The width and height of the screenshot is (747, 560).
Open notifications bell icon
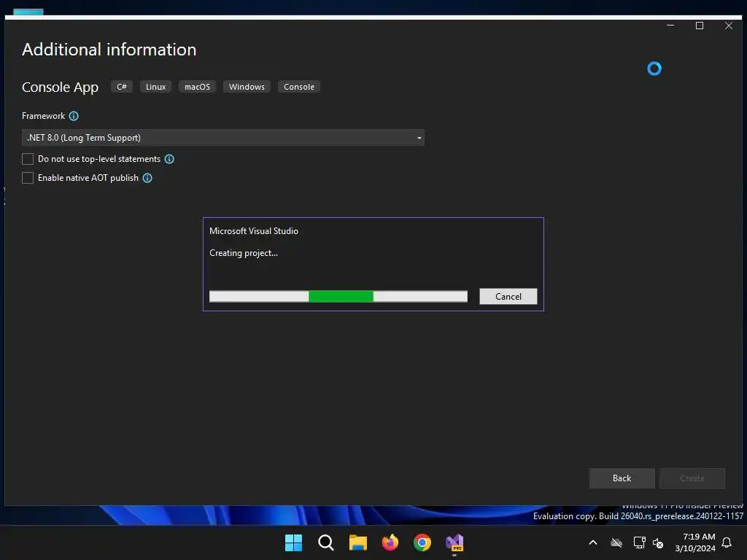[x=727, y=542]
